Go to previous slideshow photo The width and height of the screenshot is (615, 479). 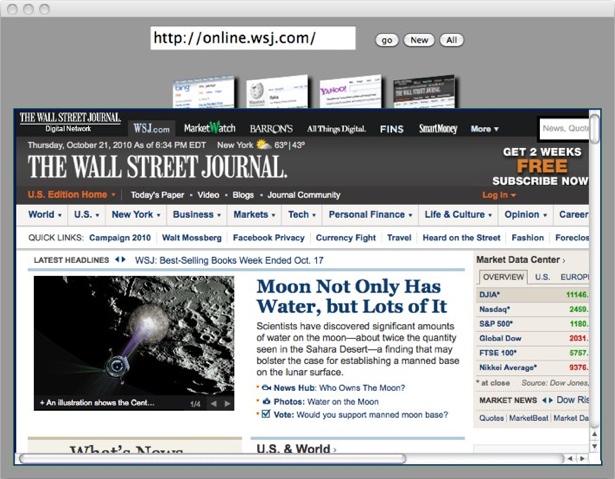click(x=214, y=404)
